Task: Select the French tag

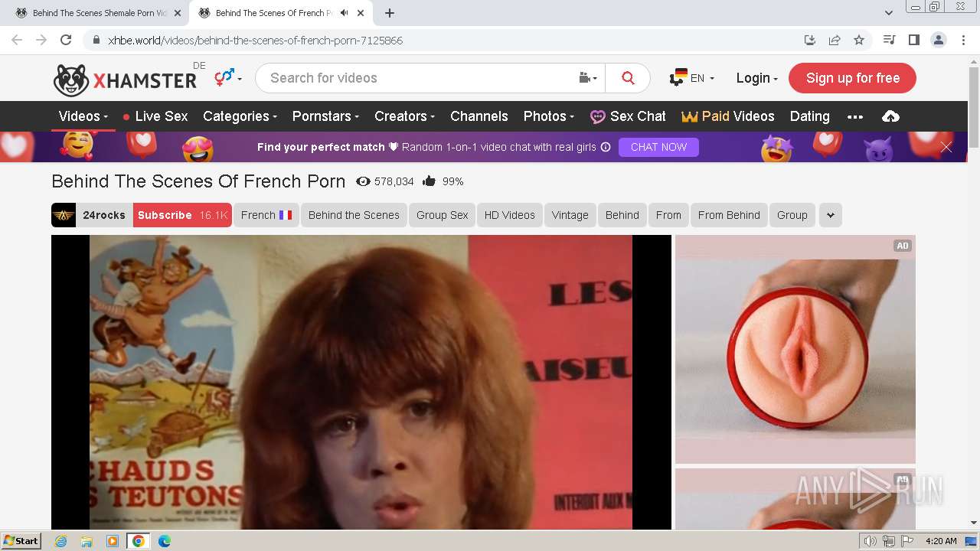Action: tap(266, 215)
